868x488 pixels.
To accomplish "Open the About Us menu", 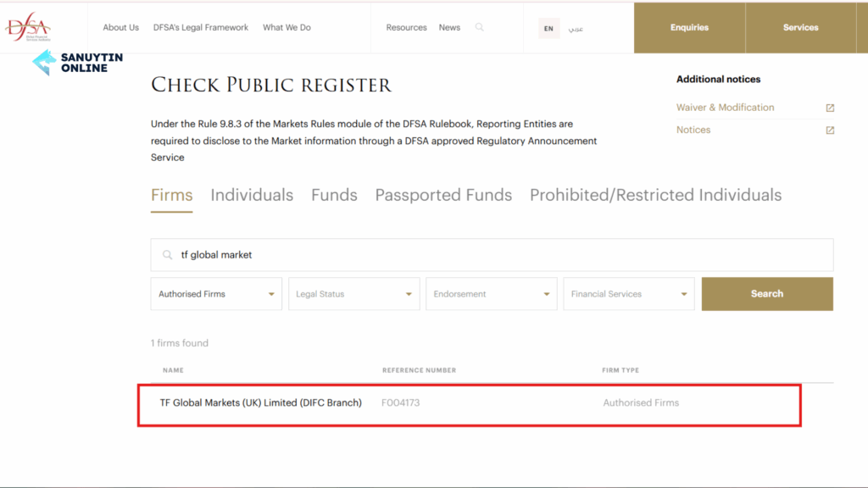I will tap(120, 27).
